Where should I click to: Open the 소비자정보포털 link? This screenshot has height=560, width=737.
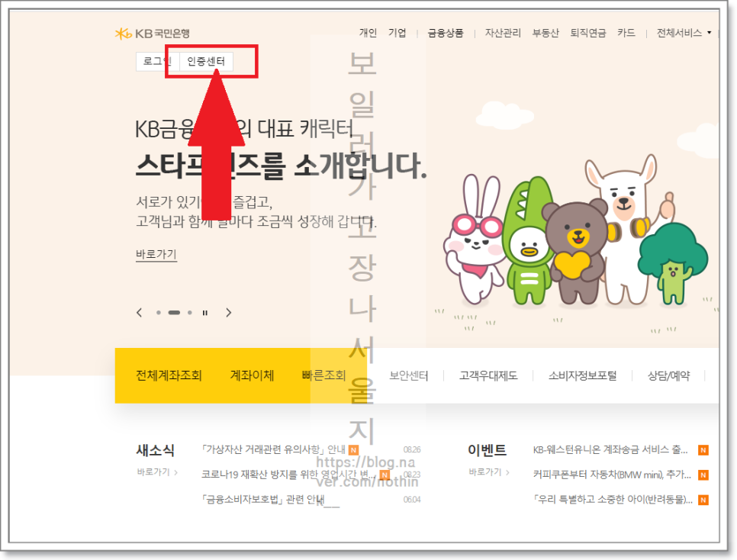[x=582, y=375]
